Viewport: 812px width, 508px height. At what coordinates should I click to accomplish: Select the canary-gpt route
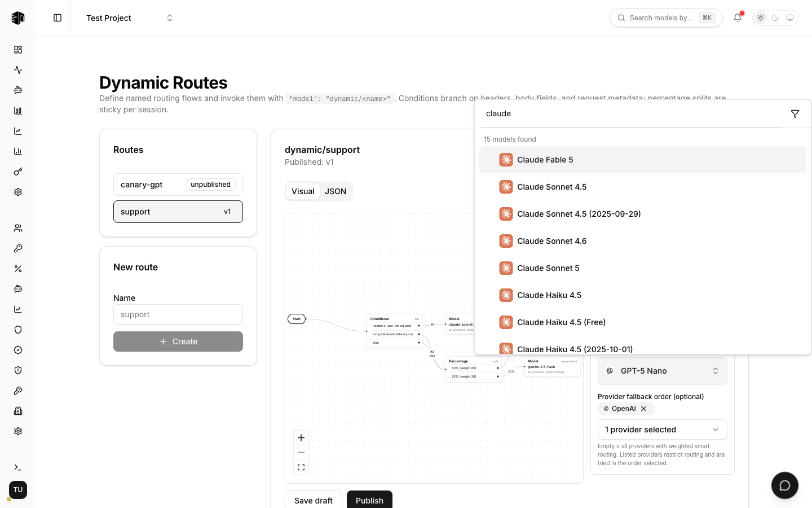(178, 185)
